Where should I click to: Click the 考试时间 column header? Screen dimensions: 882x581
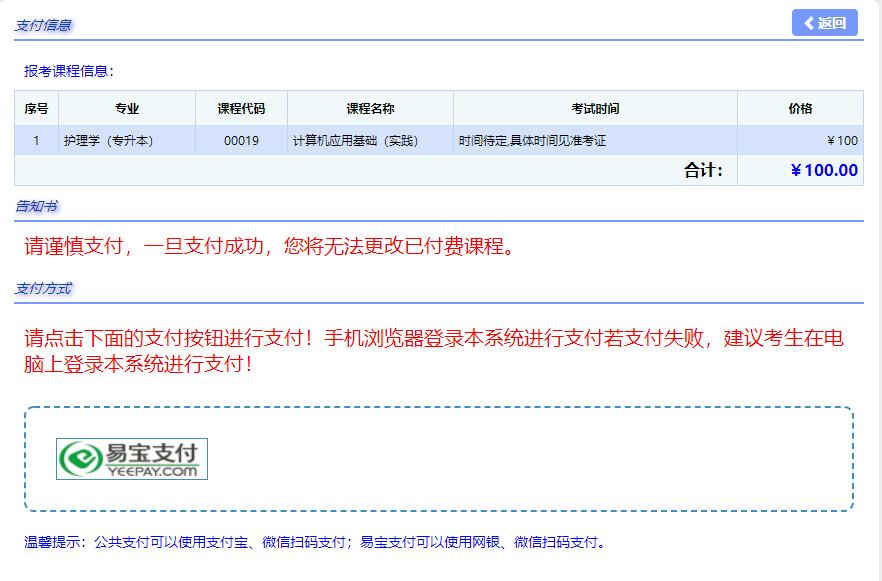593,107
